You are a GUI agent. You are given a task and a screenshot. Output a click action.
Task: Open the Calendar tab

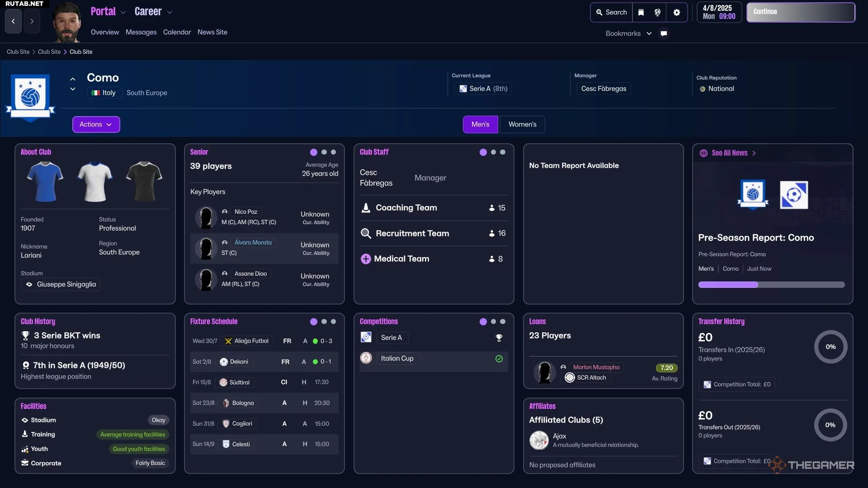point(177,32)
